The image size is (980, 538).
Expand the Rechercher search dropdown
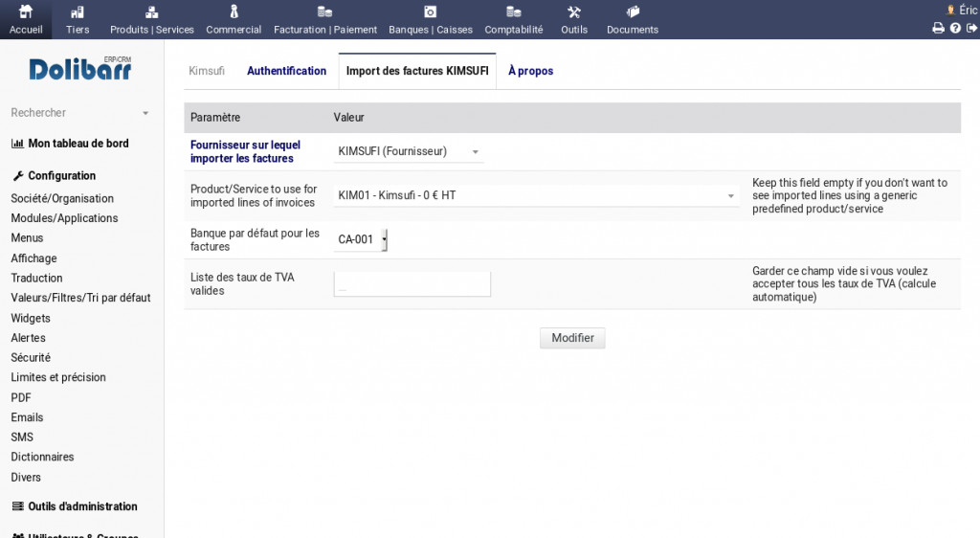click(145, 113)
